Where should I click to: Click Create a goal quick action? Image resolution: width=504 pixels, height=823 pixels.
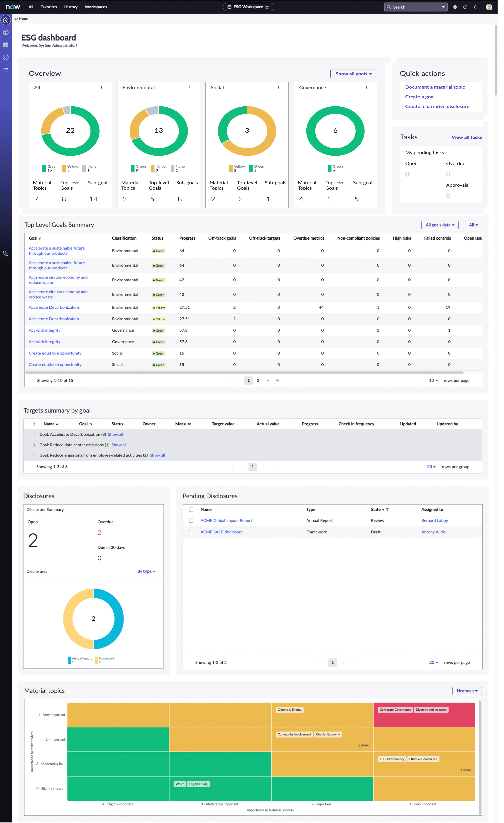point(420,97)
